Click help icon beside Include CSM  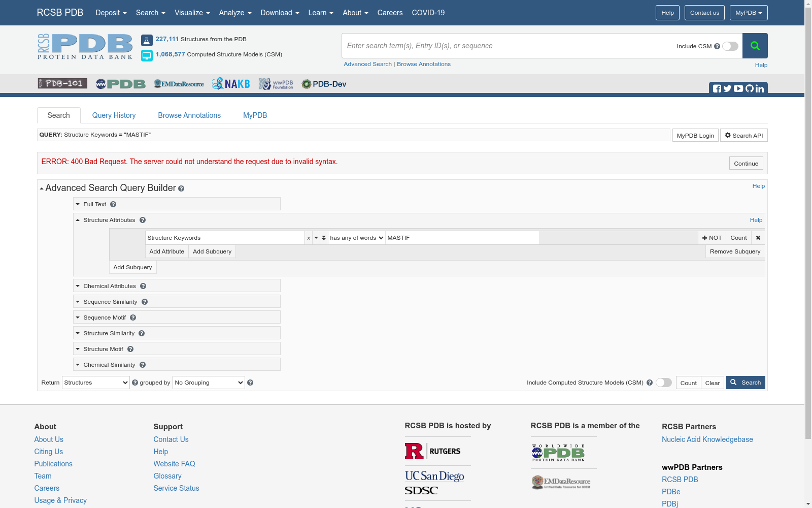tap(717, 46)
